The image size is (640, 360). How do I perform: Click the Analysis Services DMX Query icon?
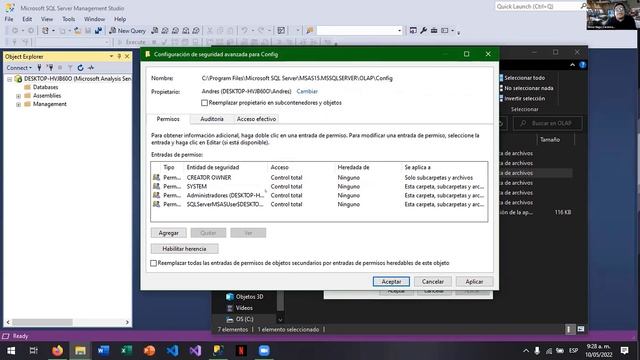click(176, 31)
